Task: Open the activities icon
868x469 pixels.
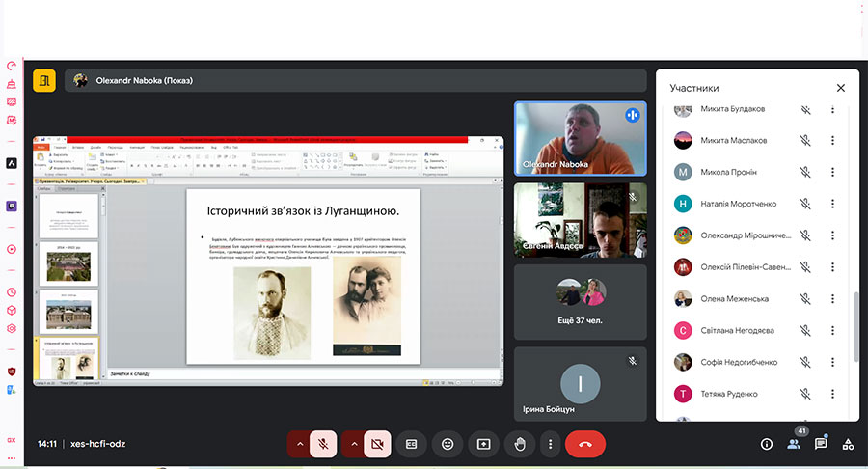Action: tap(848, 444)
